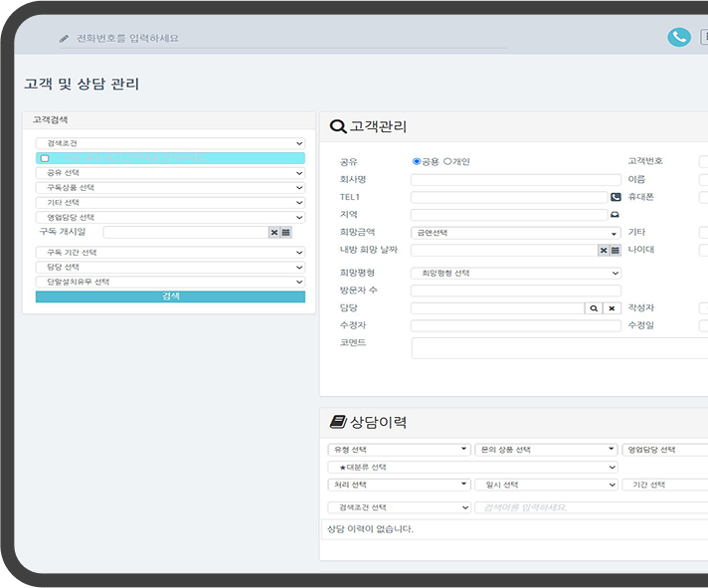This screenshot has width=708, height=588.
Task: Clear the 내방 희망 날짜 date field
Action: coord(603,250)
